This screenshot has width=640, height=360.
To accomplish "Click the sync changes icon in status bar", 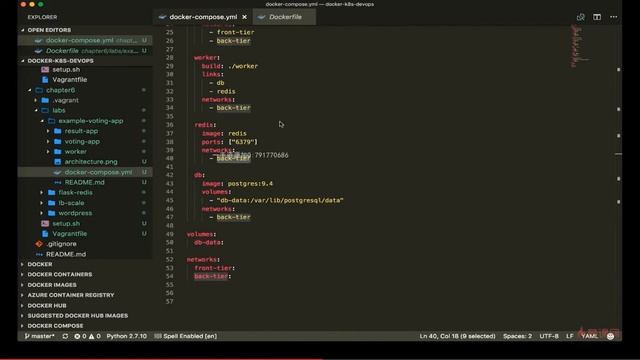I will pos(65,336).
